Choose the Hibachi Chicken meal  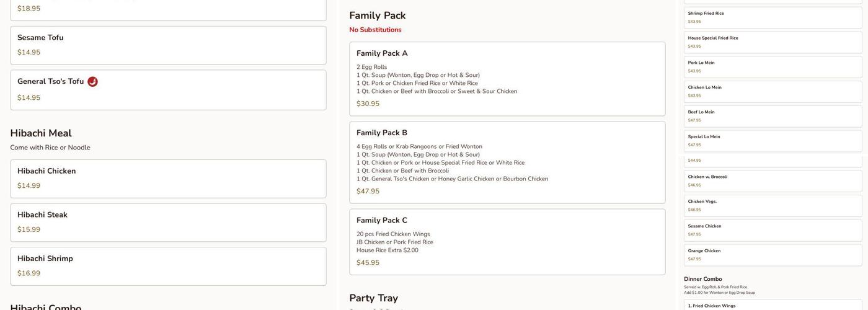coord(168,179)
